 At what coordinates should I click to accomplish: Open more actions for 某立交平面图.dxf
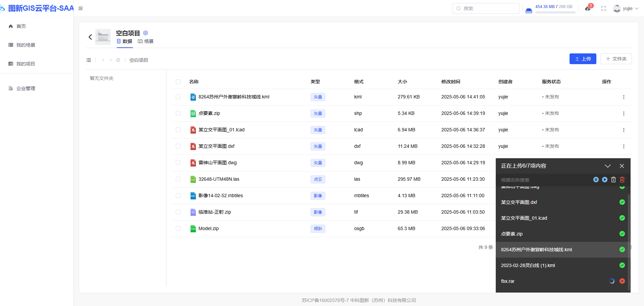624,146
